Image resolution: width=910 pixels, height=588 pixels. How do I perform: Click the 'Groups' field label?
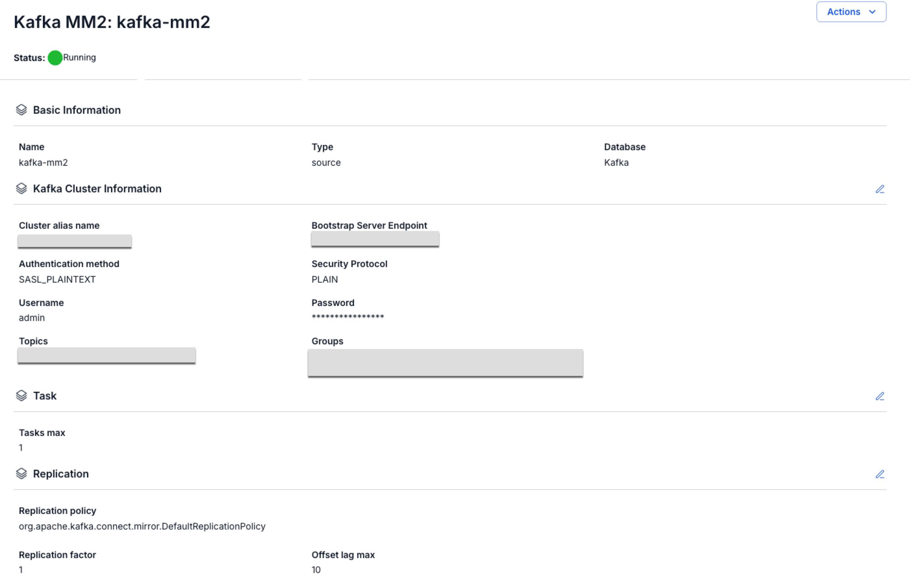point(327,341)
